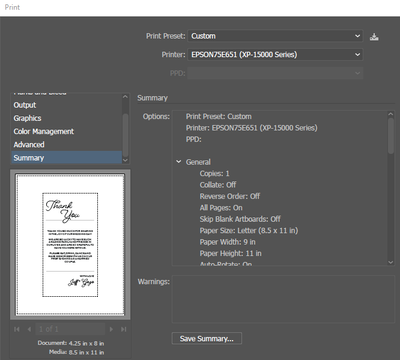Go to last page in preview navigation

[x=124, y=329]
